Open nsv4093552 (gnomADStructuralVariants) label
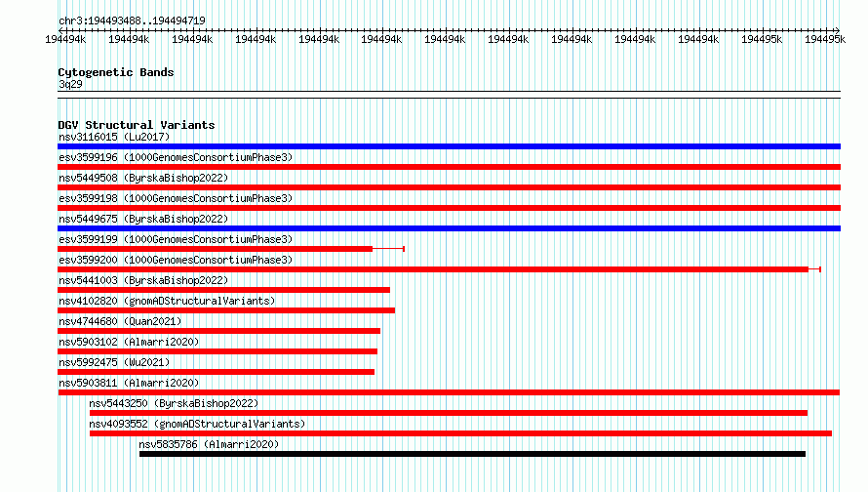This screenshot has height=492, width=868. (x=197, y=424)
